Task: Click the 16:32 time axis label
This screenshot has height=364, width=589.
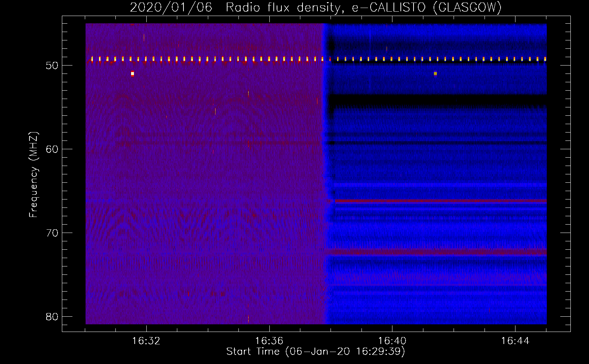Action: [x=146, y=341]
